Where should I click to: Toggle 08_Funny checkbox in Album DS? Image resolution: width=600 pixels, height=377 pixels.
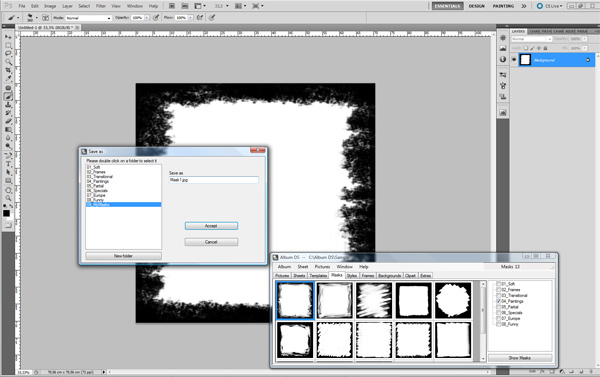pyautogui.click(x=499, y=324)
